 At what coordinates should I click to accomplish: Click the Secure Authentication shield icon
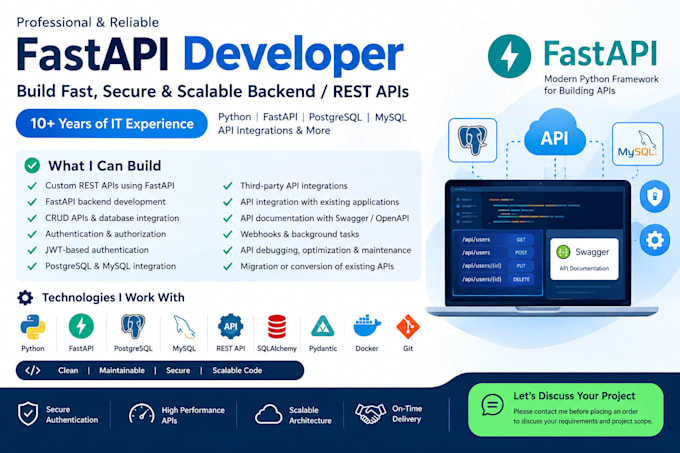click(28, 413)
